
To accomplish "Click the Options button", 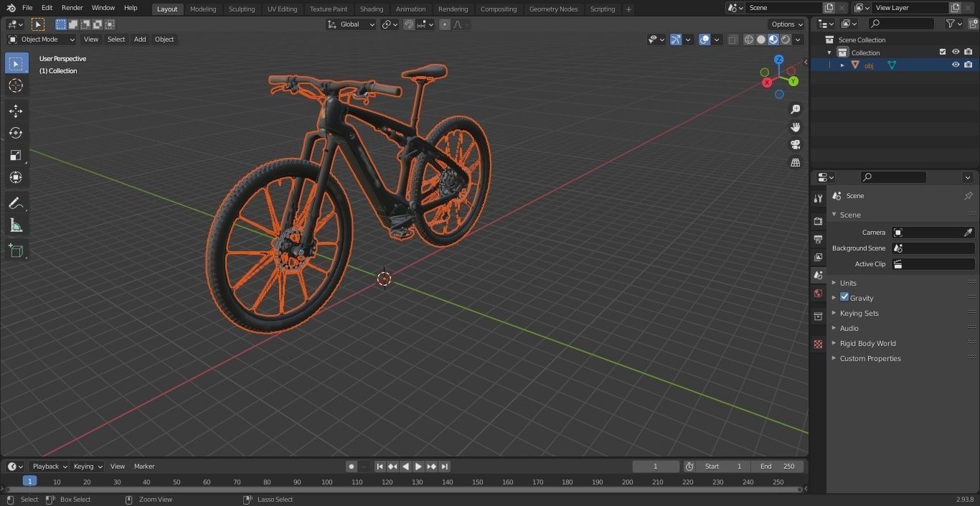I will pyautogui.click(x=787, y=24).
